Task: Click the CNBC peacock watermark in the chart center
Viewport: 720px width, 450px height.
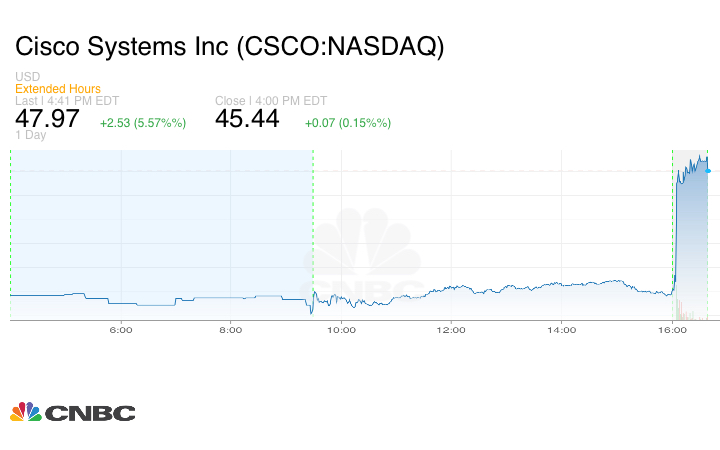Action: pyautogui.click(x=362, y=258)
